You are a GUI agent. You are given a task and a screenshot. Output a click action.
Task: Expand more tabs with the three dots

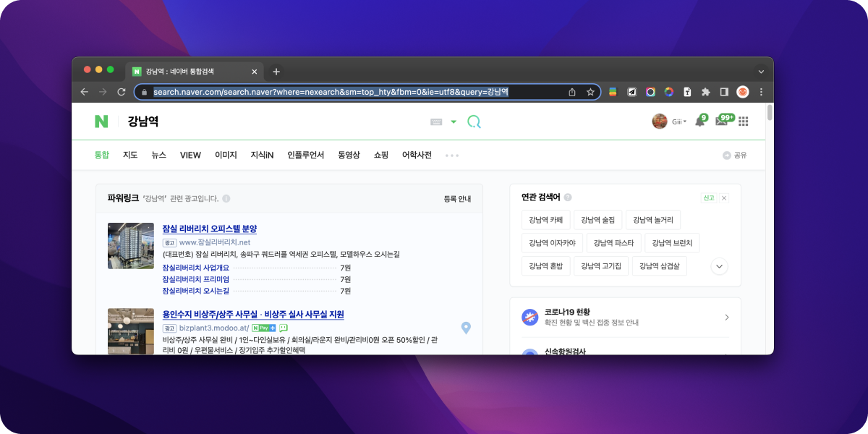click(452, 156)
